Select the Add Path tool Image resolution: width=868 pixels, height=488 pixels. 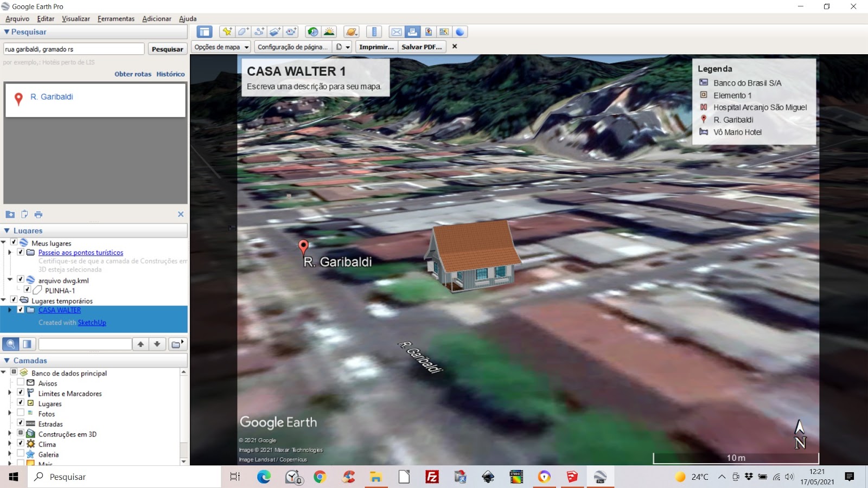coord(259,32)
